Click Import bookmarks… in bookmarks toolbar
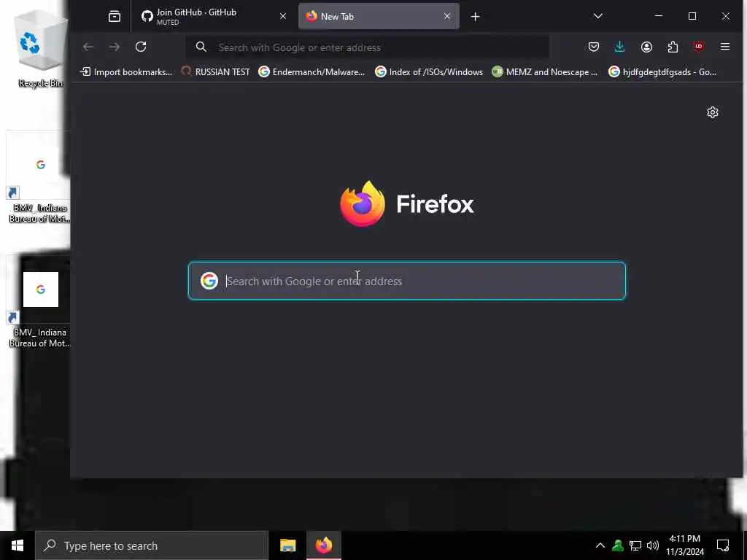747x560 pixels. [126, 72]
